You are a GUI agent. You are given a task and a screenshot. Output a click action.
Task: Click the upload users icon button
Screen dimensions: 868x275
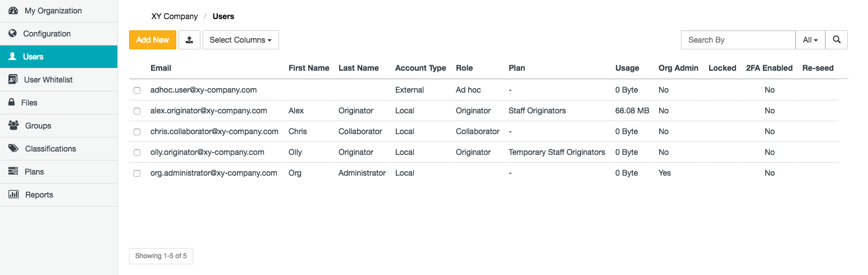tap(189, 40)
